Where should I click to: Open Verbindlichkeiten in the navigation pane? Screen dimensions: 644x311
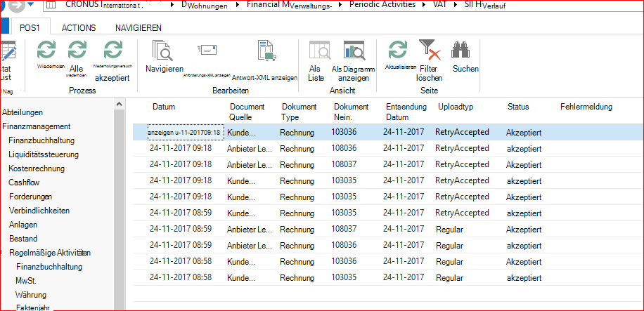pyautogui.click(x=39, y=211)
